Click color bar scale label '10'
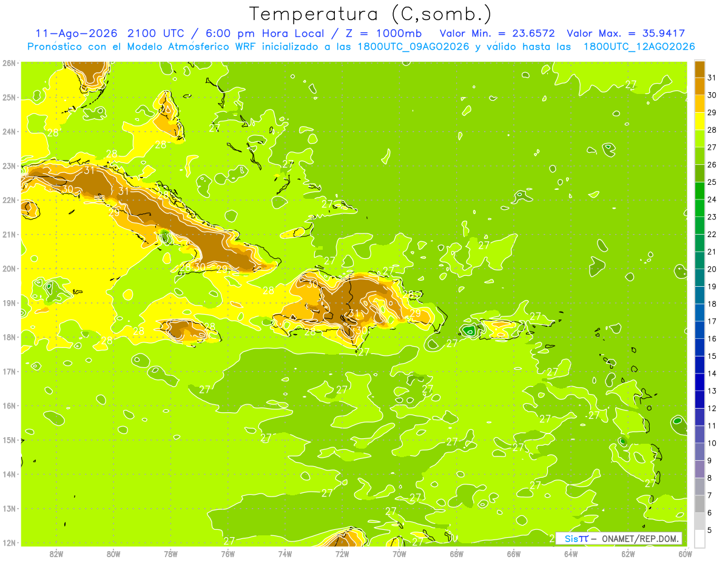This screenshot has width=728, height=562. point(712,443)
